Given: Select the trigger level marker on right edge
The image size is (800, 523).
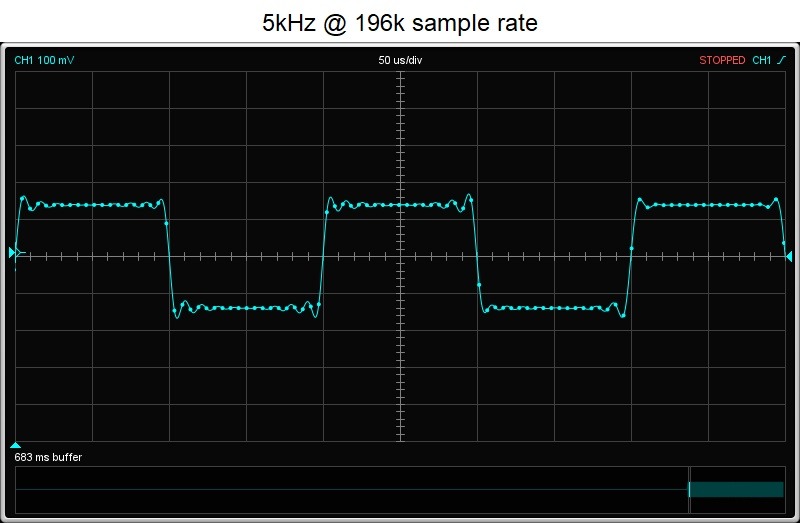Looking at the screenshot, I should tap(789, 257).
